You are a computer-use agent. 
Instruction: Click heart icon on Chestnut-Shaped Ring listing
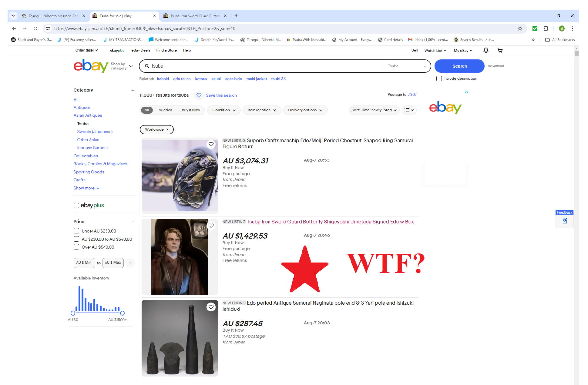[x=211, y=144]
